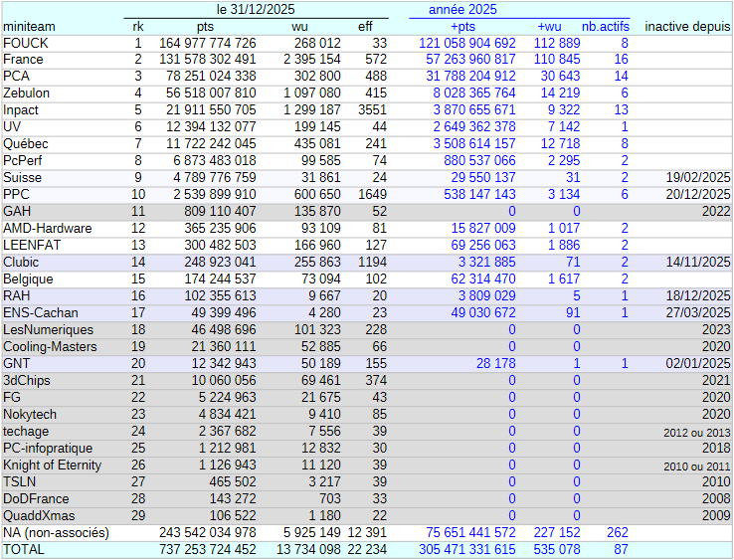734x560 pixels.
Task: Click the 'nb.actifs' column header
Action: pos(606,27)
